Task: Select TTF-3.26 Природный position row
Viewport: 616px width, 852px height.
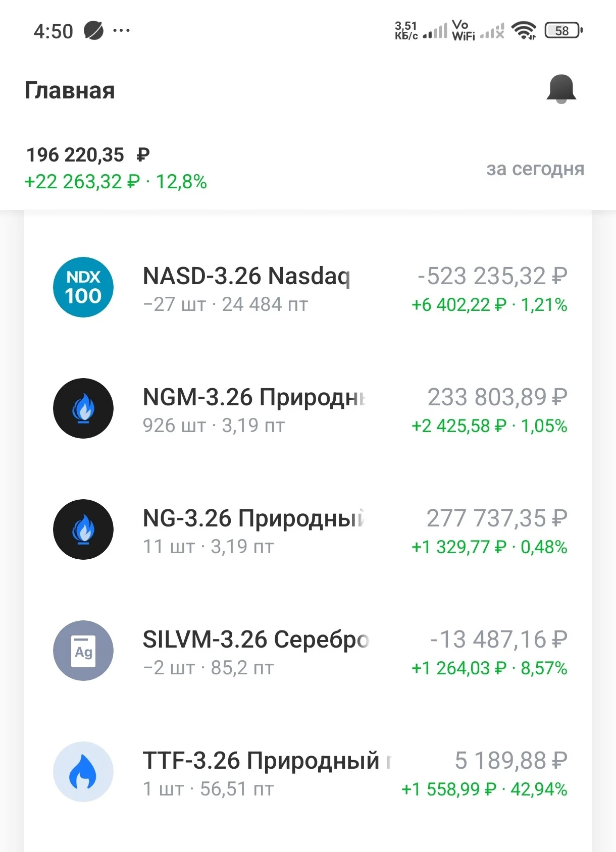Action: [x=308, y=772]
